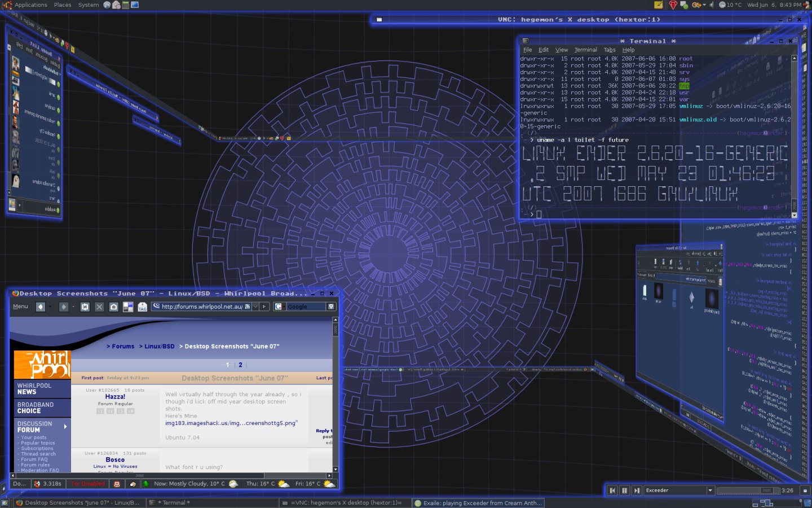The image size is (812, 508).
Task: Follow the Linux/BSD breadcrumb link
Action: click(x=160, y=347)
